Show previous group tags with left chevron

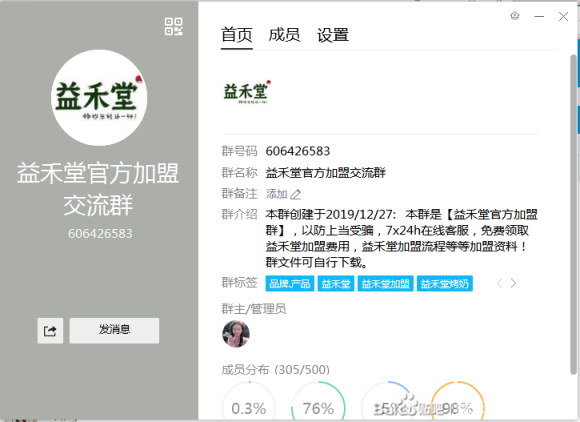(499, 283)
